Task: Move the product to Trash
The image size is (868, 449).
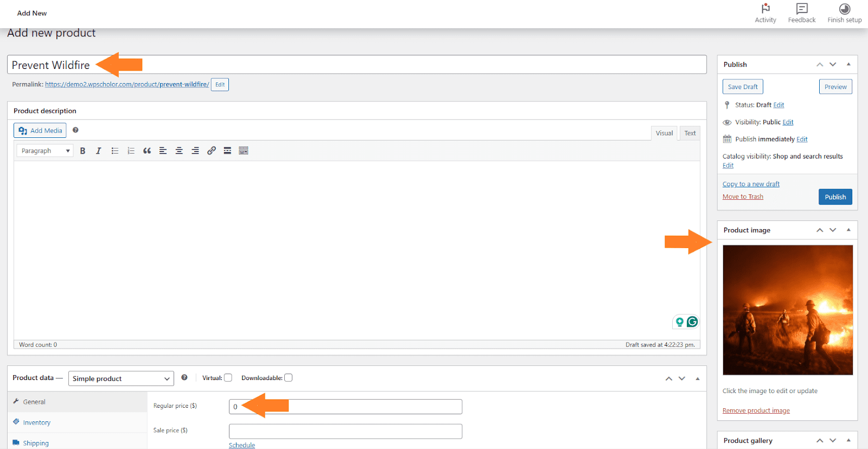Action: pos(743,197)
